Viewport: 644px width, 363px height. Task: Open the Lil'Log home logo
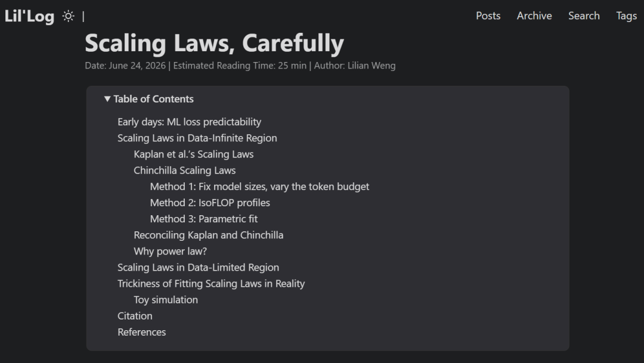[29, 16]
